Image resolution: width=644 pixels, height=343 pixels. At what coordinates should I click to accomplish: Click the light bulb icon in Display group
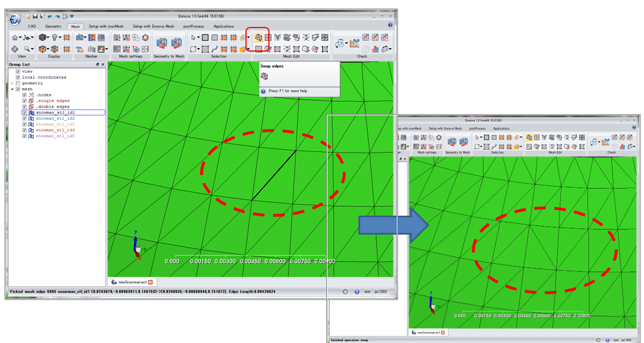pos(55,38)
